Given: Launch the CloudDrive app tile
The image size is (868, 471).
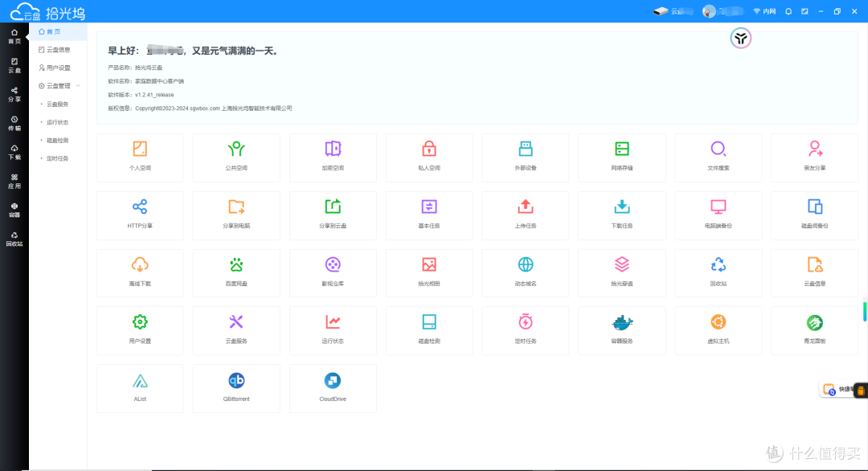Looking at the screenshot, I should pos(333,388).
